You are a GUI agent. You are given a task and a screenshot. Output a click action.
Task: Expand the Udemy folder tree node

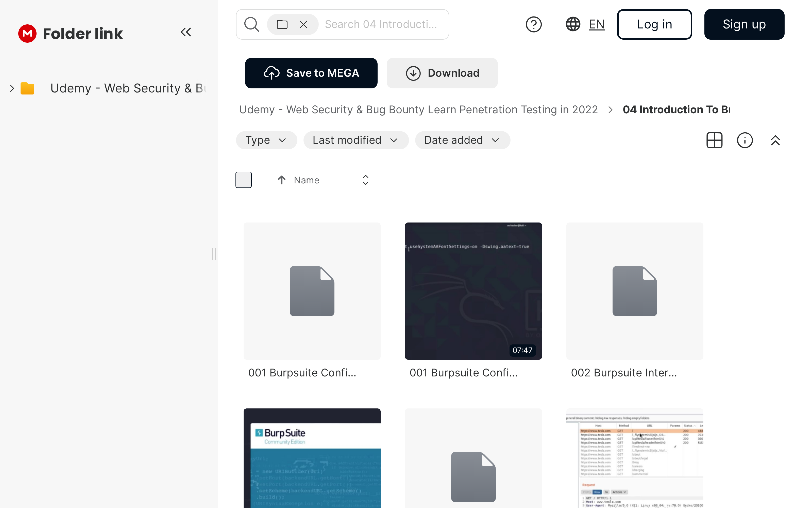click(x=12, y=88)
